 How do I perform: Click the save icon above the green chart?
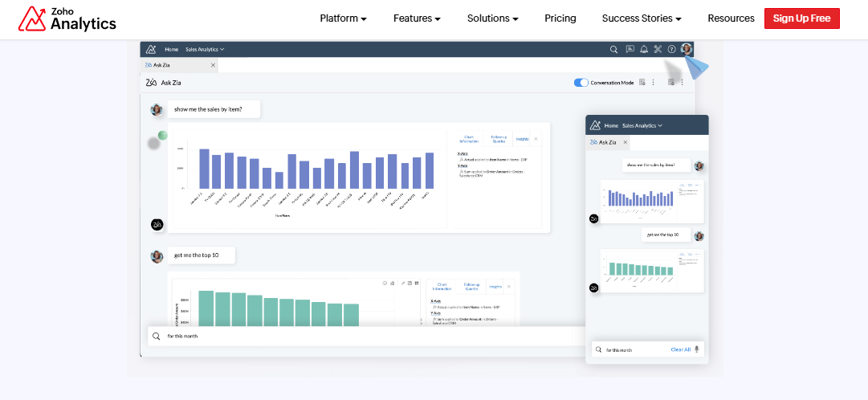click(x=410, y=283)
